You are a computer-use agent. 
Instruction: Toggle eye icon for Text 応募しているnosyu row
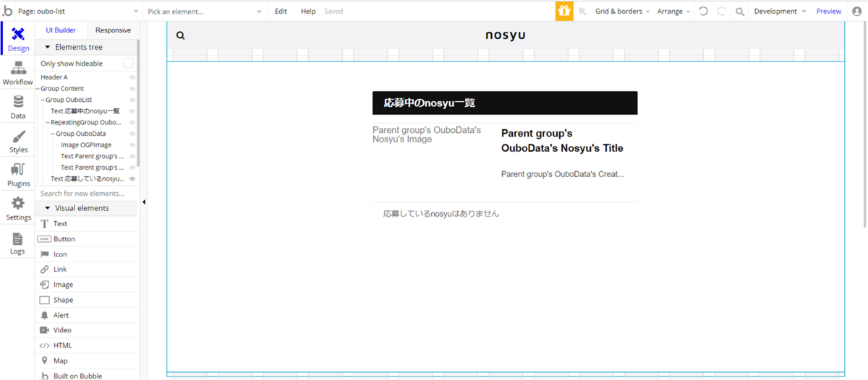[132, 178]
